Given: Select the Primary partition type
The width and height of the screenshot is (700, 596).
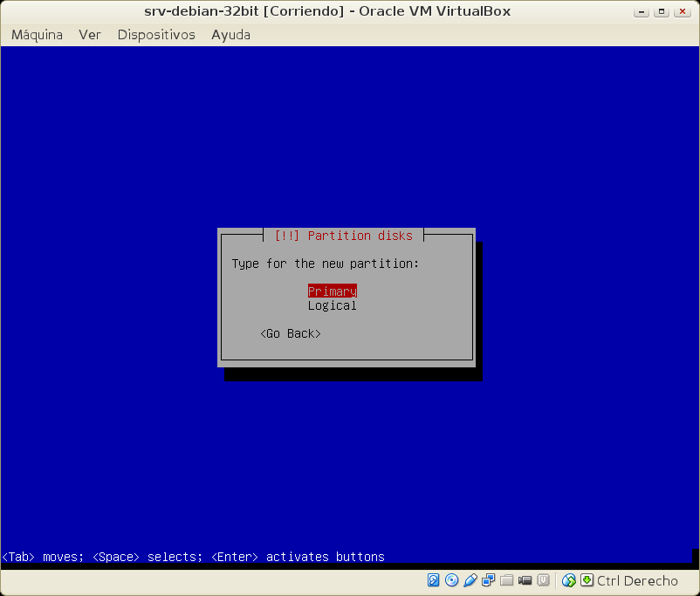Looking at the screenshot, I should pyautogui.click(x=332, y=291).
